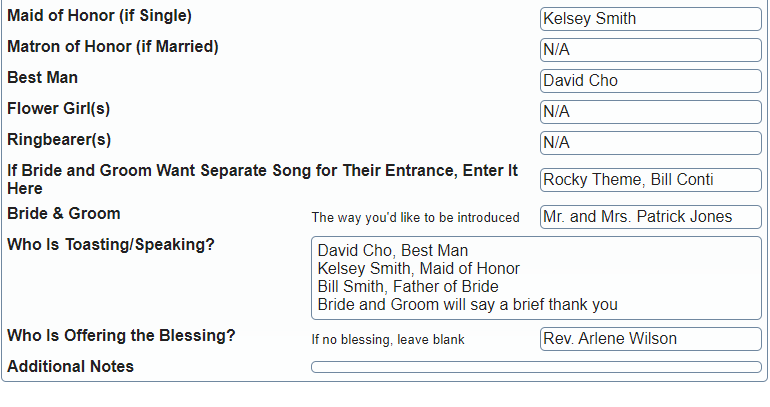770x407 pixels.
Task: Edit the Bride & Groom introduction field
Action: pos(651,217)
